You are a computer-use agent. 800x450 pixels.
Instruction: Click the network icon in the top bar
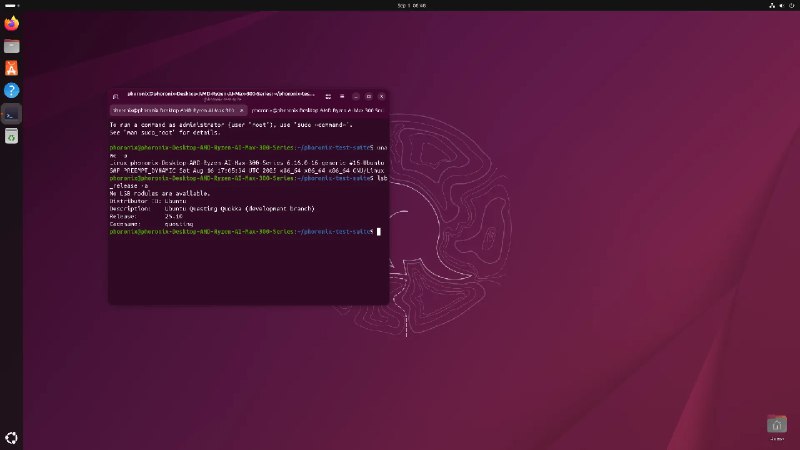[770, 5]
